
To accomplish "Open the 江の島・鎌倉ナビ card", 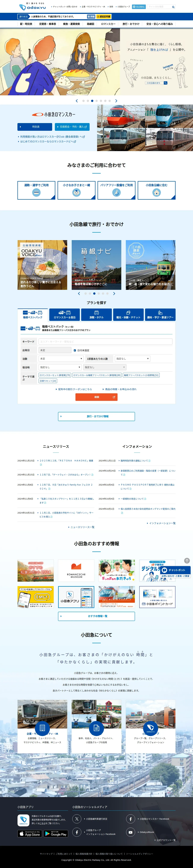I will coord(151,265).
